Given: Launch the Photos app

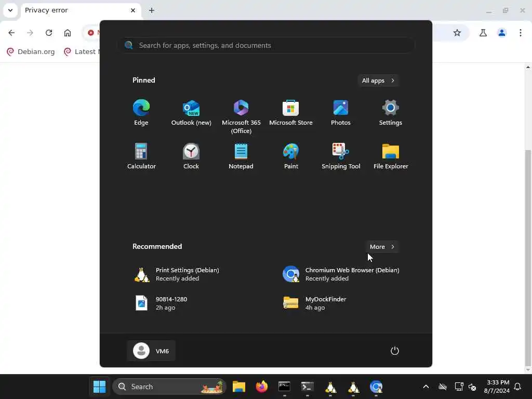Looking at the screenshot, I should (341, 113).
